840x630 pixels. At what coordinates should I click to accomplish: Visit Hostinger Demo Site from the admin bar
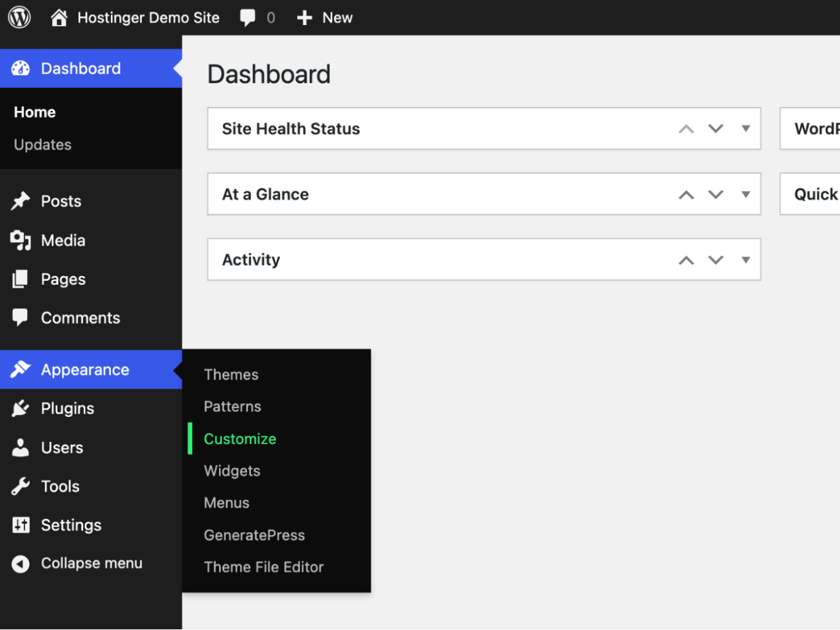point(148,18)
